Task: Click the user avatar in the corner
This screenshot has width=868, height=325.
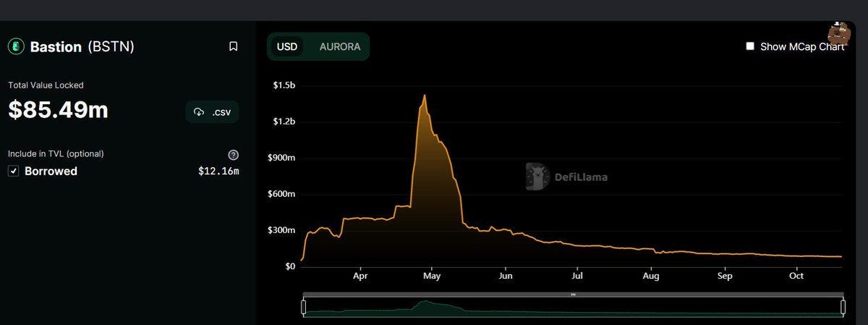Action: pos(841,33)
